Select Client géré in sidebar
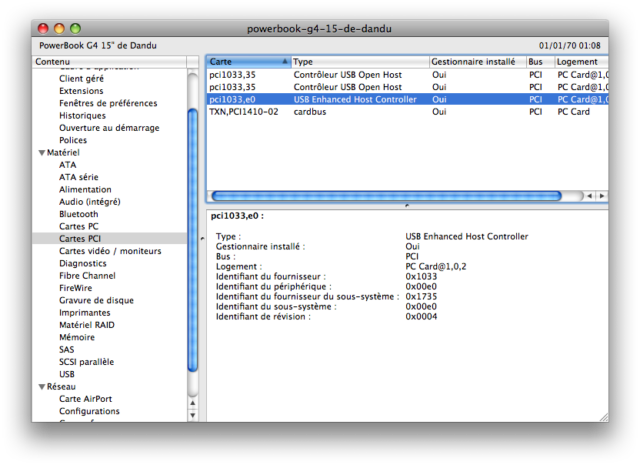 [x=81, y=78]
